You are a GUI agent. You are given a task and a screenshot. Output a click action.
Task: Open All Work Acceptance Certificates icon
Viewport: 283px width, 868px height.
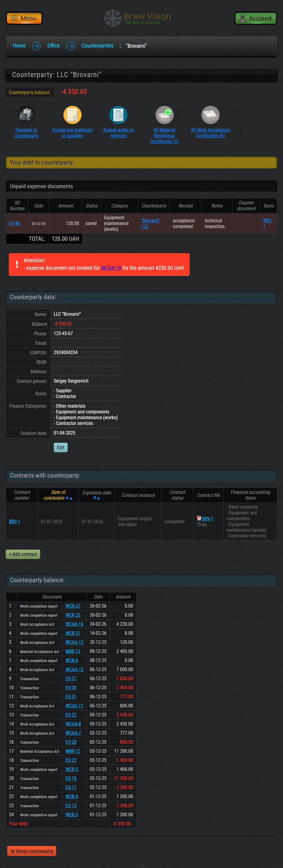pos(210,115)
